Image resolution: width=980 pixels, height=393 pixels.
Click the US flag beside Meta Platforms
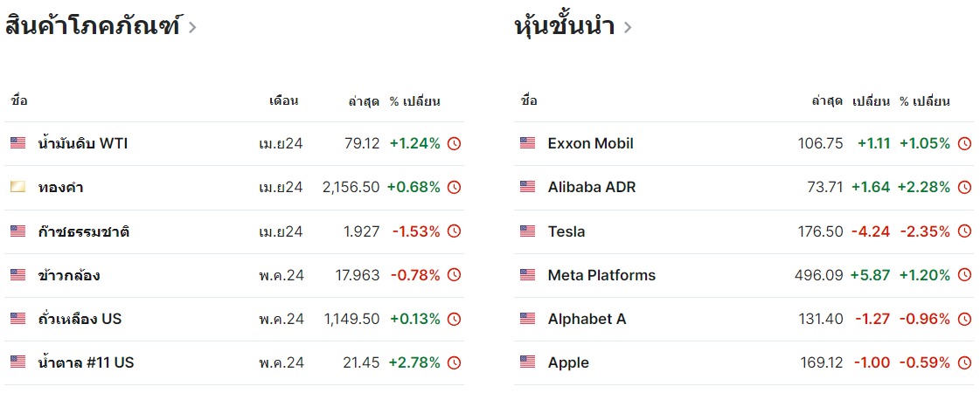527,275
